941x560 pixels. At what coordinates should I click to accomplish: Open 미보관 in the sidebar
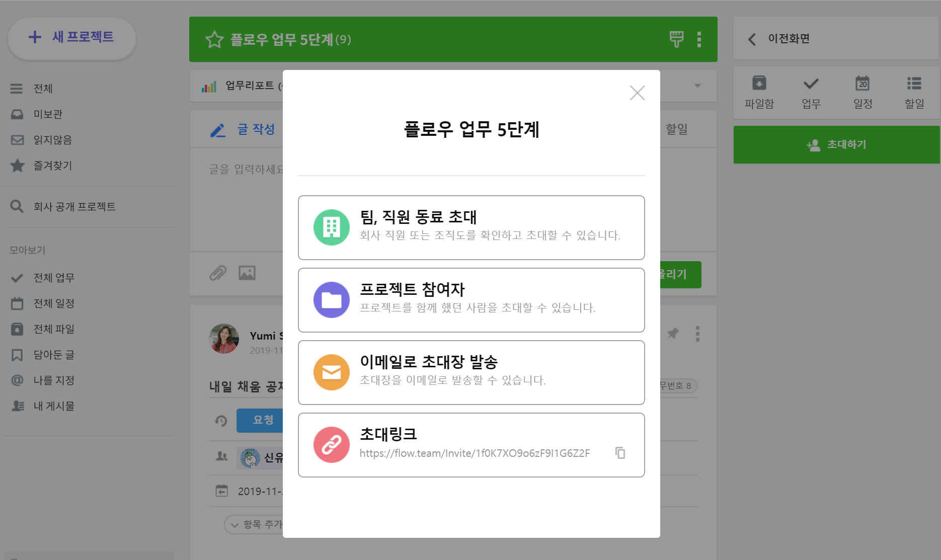48,114
